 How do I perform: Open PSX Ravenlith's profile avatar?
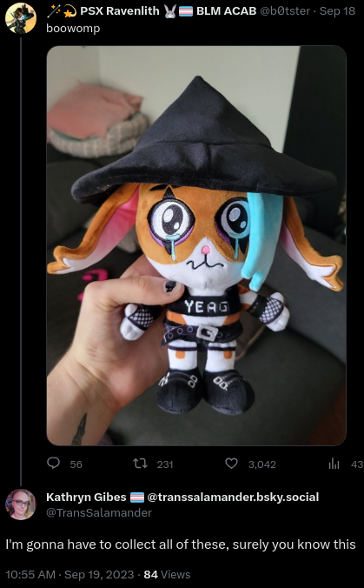click(x=21, y=18)
